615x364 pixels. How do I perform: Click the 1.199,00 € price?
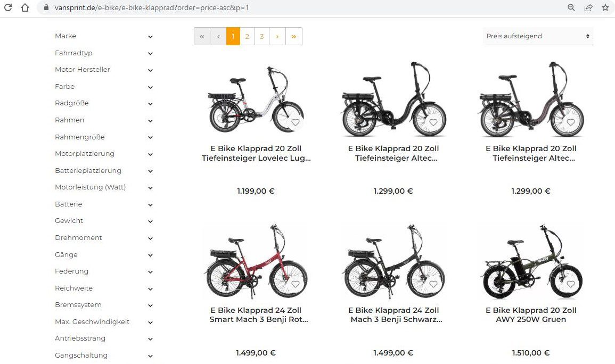256,191
